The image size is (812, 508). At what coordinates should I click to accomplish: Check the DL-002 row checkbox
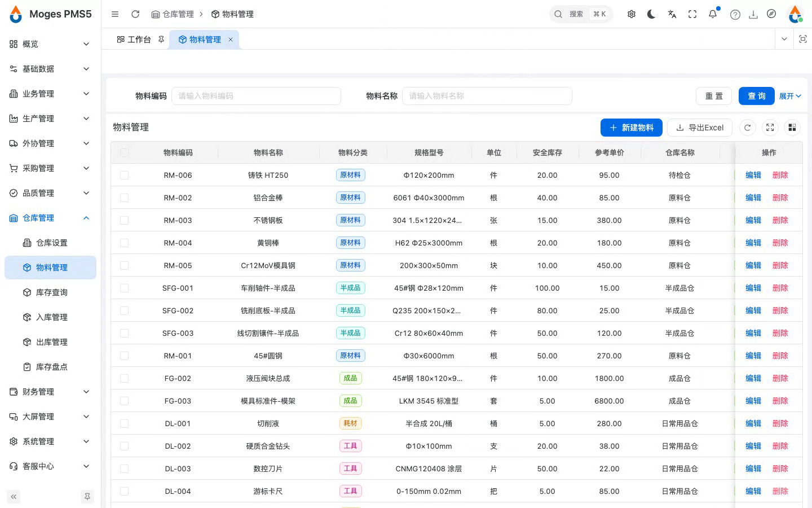[x=125, y=446]
